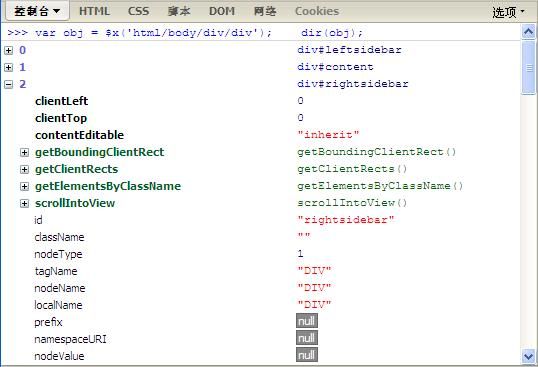The width and height of the screenshot is (538, 367).
Task: Select the clientTop property name
Action: [61, 118]
